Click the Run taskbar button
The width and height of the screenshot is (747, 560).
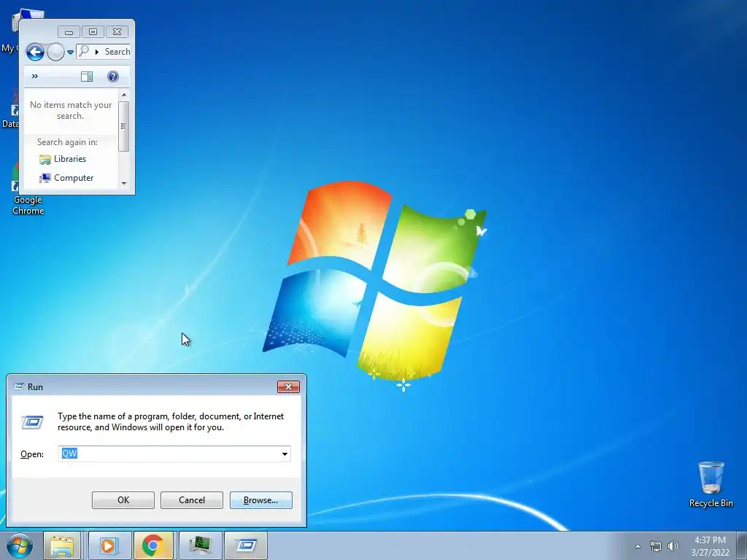pos(246,545)
